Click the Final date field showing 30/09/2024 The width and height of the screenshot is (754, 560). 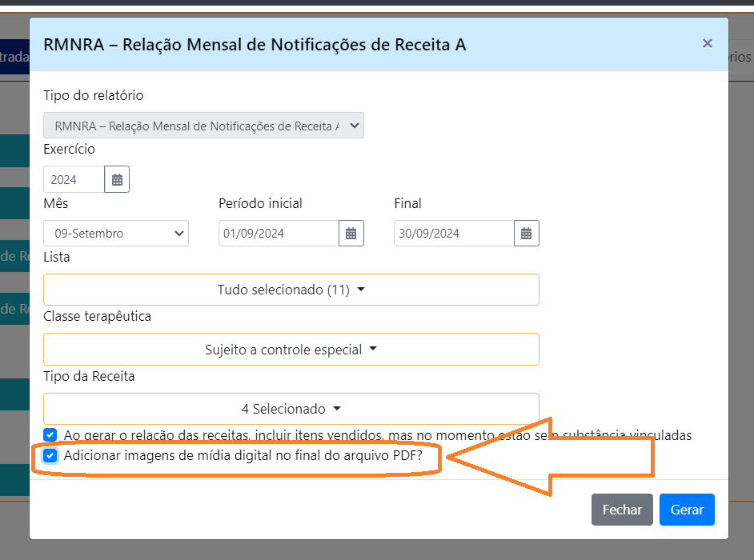[x=453, y=234]
